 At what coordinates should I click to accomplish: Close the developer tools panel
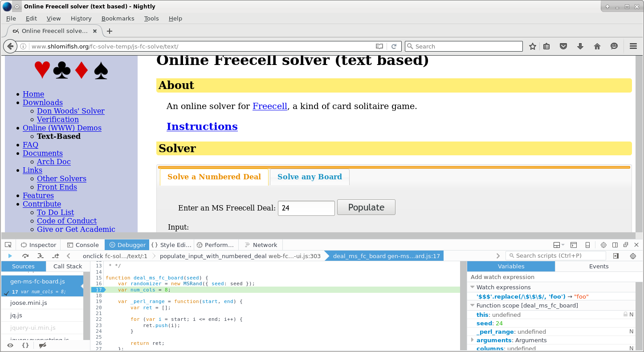point(636,245)
